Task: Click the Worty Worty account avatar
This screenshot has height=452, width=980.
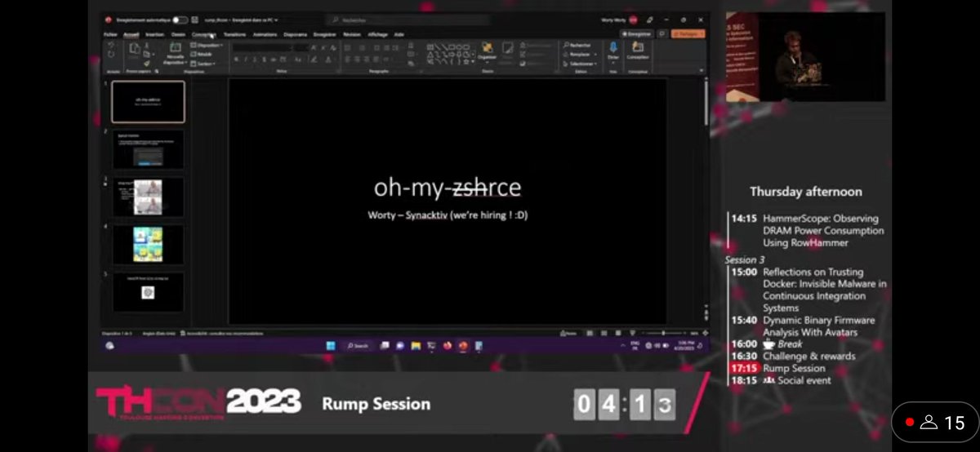Action: point(634,20)
